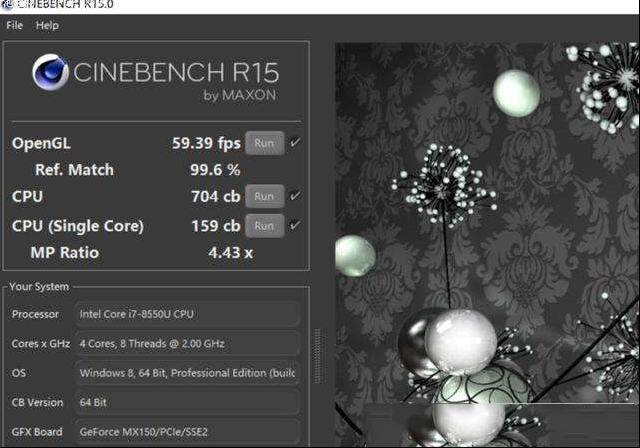Click the rendered scene preview image
The width and height of the screenshot is (640, 448).
(487, 244)
